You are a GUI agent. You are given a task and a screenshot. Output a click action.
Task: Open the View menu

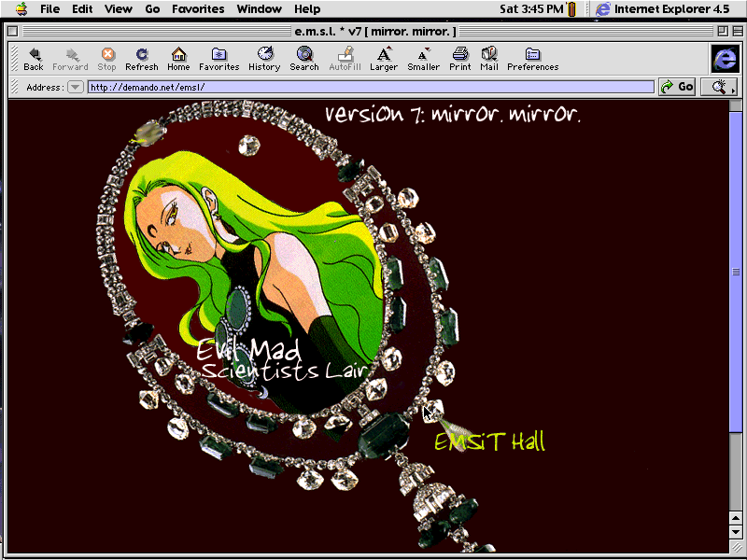(119, 9)
